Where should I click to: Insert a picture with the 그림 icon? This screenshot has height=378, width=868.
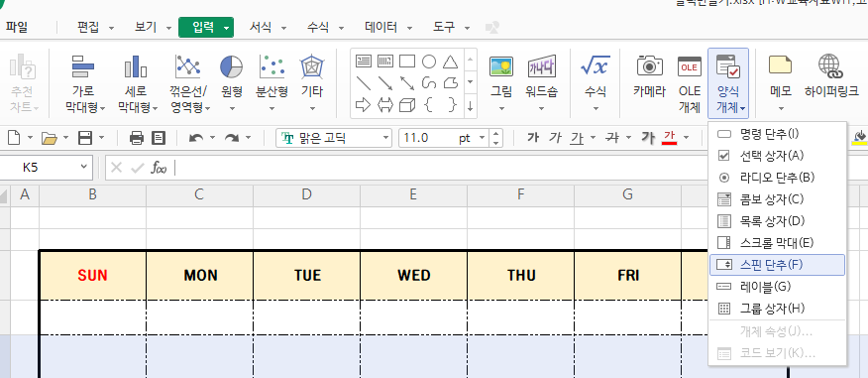click(x=501, y=83)
